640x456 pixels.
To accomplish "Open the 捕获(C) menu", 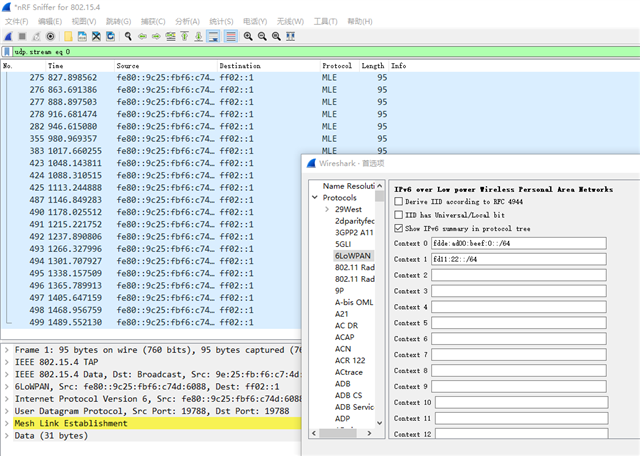I will click(153, 21).
